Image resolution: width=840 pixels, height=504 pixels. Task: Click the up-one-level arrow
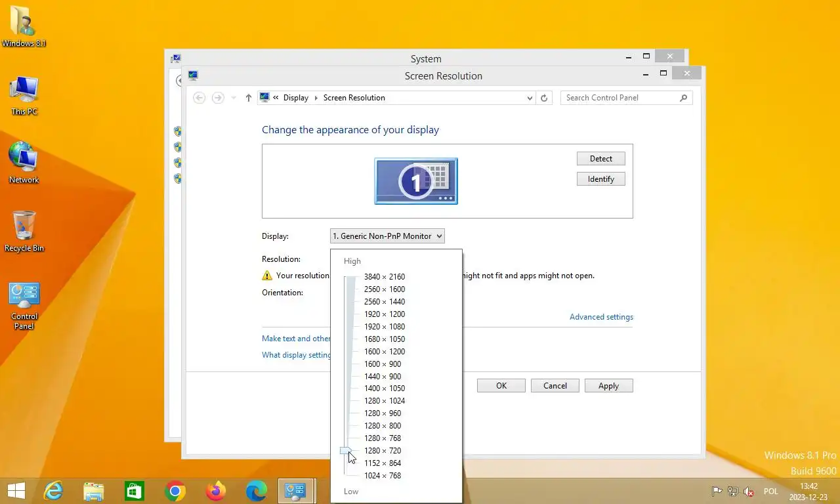pyautogui.click(x=248, y=98)
